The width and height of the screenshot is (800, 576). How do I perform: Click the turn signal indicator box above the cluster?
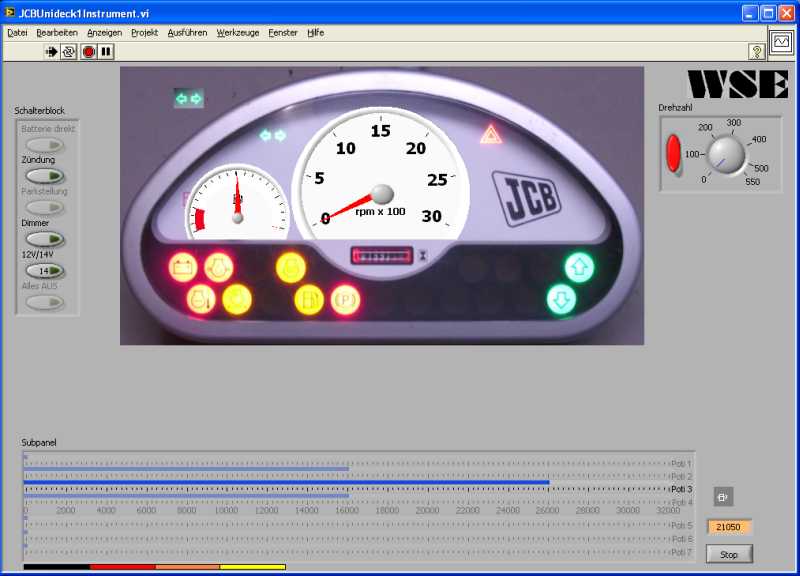pos(189,98)
